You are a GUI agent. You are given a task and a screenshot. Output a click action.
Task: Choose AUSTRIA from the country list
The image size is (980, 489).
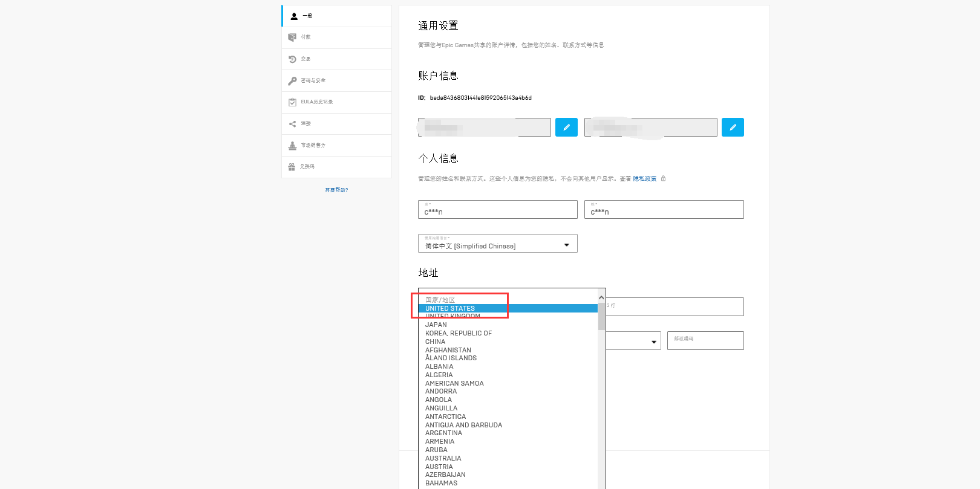coord(508,467)
